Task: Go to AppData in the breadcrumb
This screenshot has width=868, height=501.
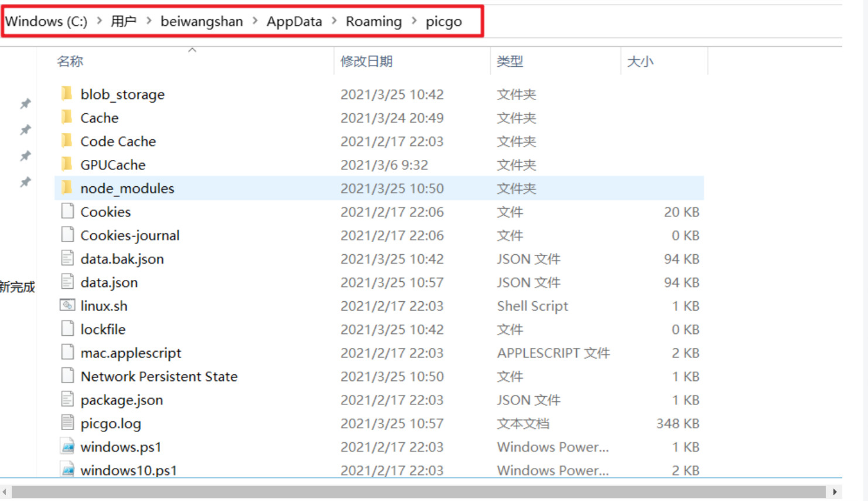Action: (294, 21)
